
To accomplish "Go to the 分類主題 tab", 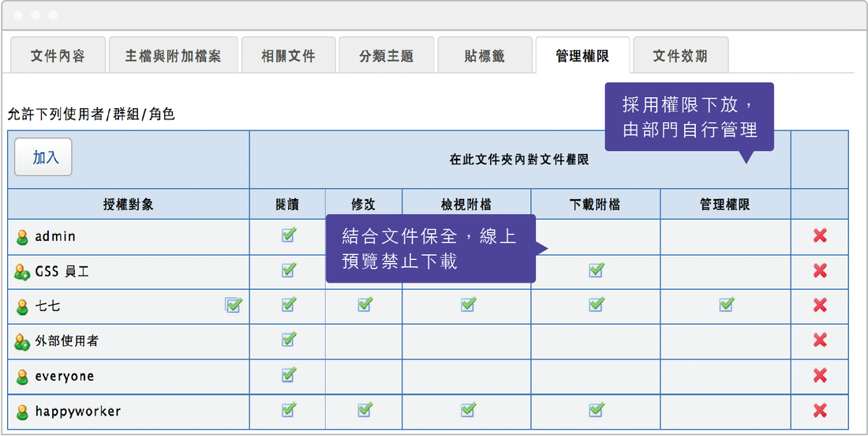I will tap(387, 55).
